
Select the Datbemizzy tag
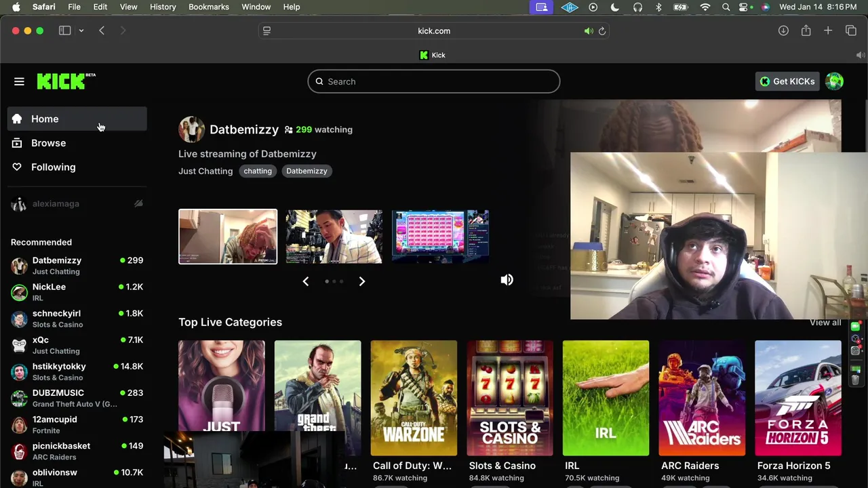point(307,171)
